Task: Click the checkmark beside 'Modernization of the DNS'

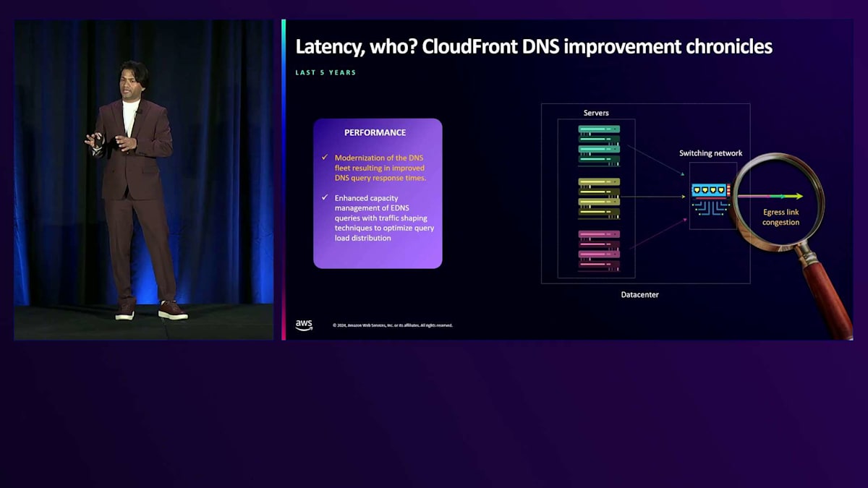Action: point(325,157)
